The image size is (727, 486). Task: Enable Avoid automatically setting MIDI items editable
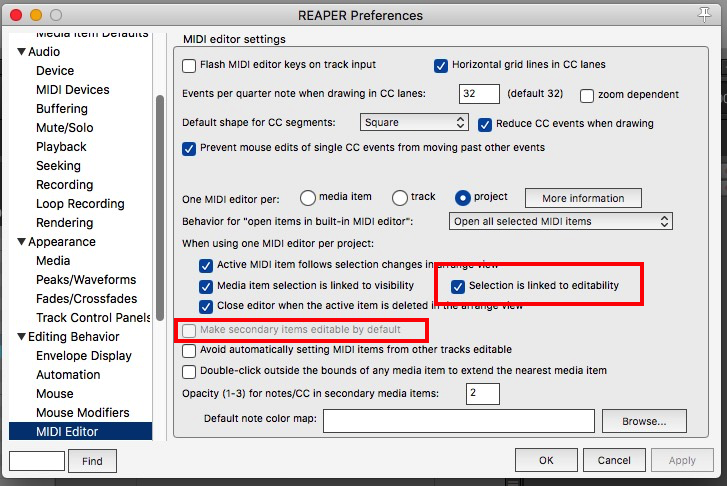(x=189, y=351)
